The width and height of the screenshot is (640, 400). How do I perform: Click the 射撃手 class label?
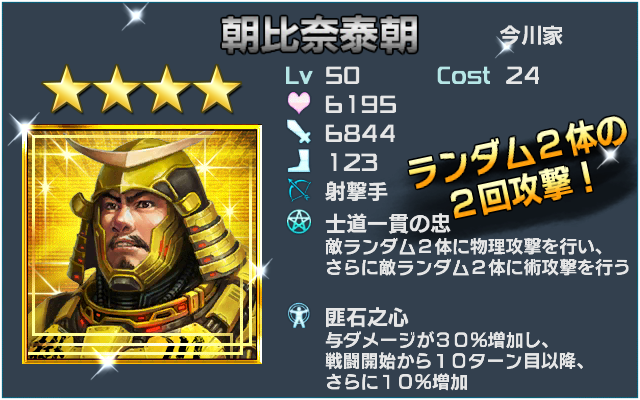(x=356, y=191)
